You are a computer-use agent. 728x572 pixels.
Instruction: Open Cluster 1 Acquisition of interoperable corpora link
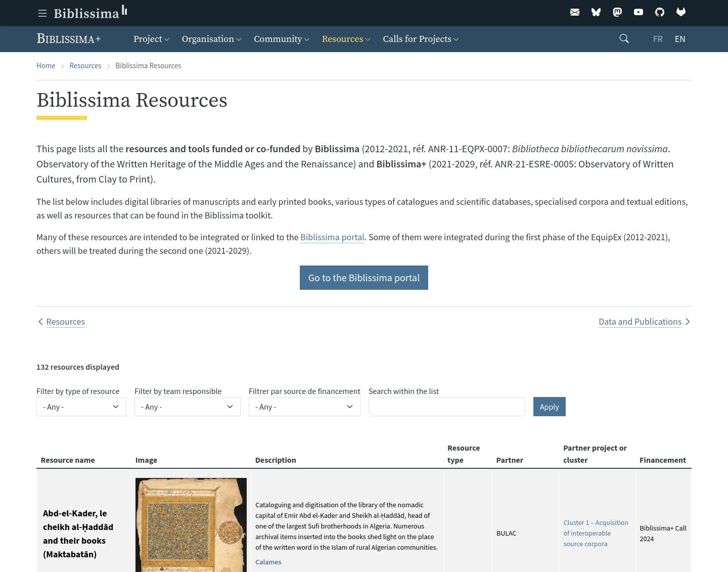point(596,533)
